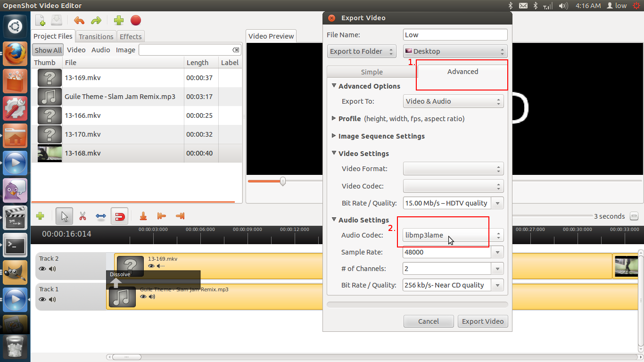The width and height of the screenshot is (644, 362).
Task: Open the Video Codec dropdown
Action: point(454,186)
